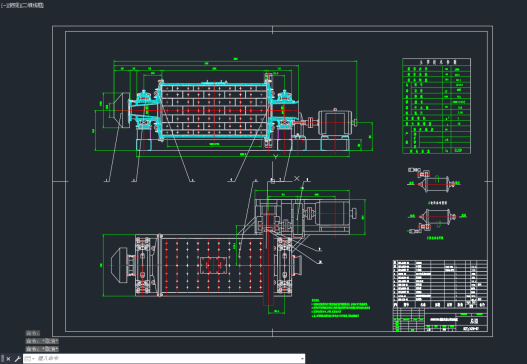Image resolution: width=527 pixels, height=364 pixels.
Task: Select the green technical notes text
Action: click(340, 308)
